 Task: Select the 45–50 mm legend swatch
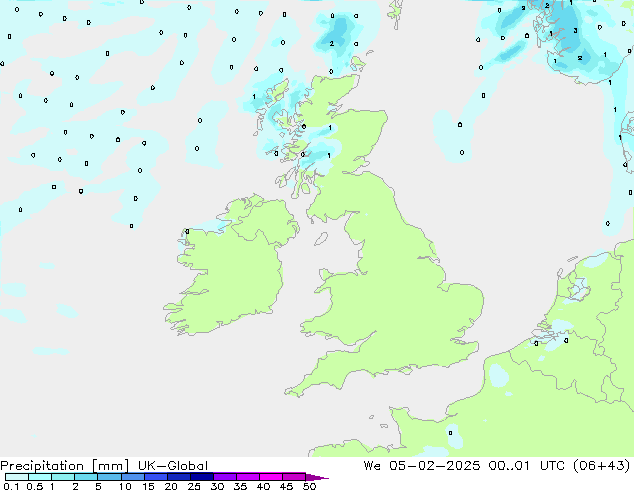(294, 477)
